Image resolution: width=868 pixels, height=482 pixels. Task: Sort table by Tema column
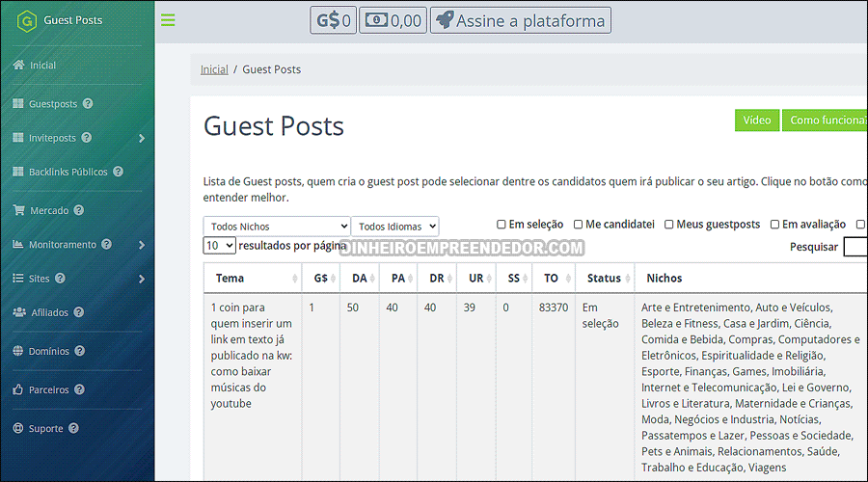coord(253,278)
